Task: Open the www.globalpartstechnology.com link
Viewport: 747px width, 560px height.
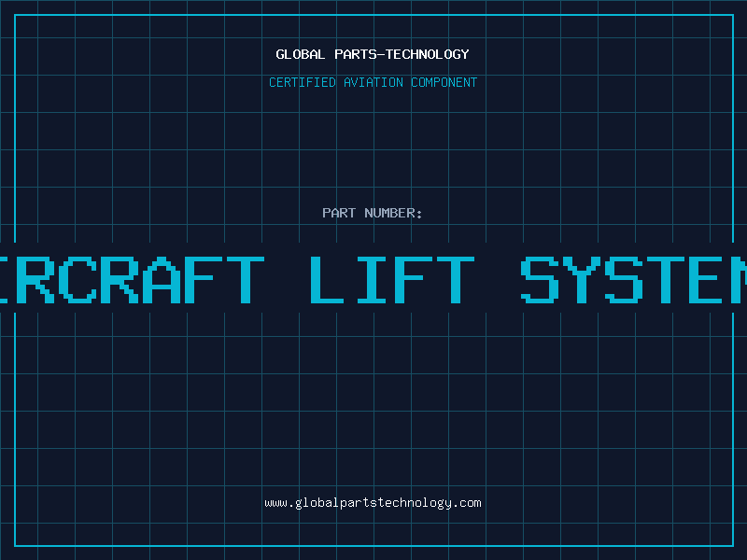Action: point(373,503)
